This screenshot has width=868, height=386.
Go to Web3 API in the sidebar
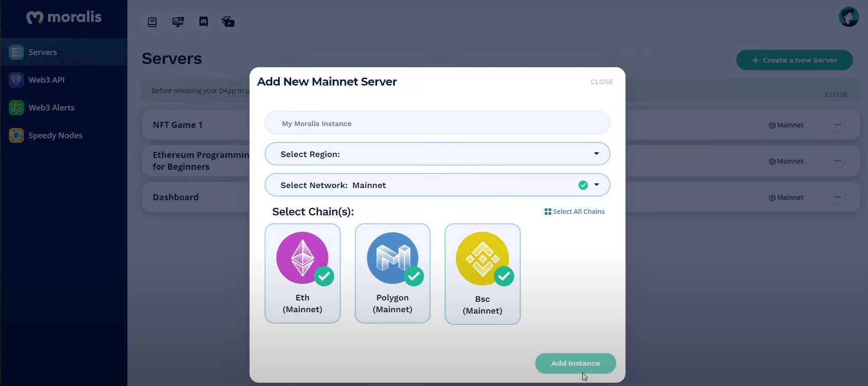[63, 80]
